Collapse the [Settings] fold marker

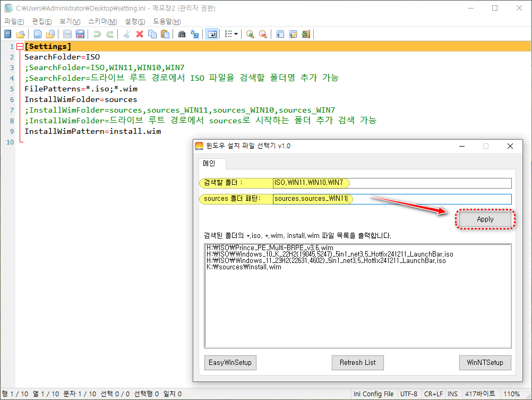pos(20,47)
